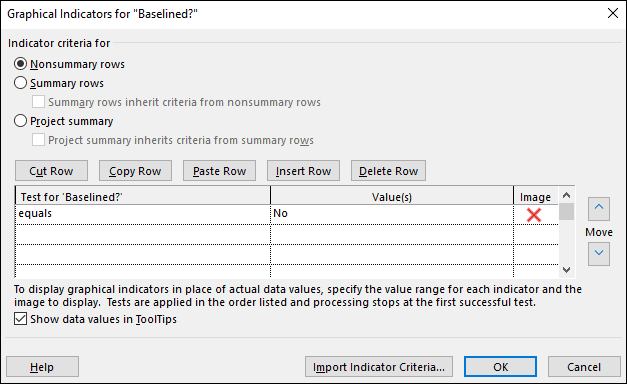Remove the row using Delete Row
The image size is (627, 384).
[x=388, y=171]
